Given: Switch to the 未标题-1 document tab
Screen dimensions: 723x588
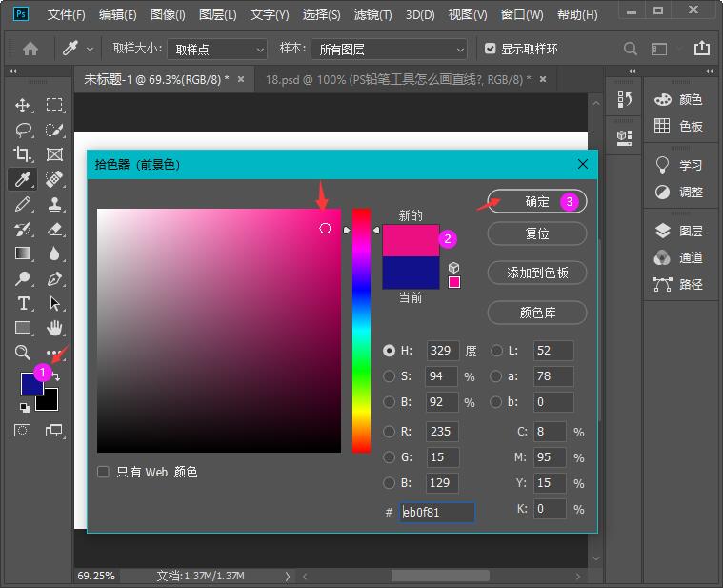Looking at the screenshot, I should tap(157, 79).
